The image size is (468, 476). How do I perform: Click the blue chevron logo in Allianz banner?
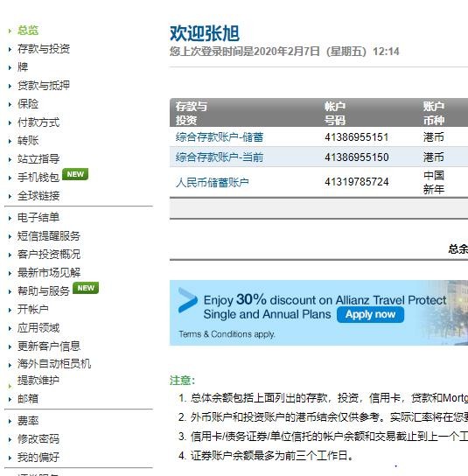187,300
